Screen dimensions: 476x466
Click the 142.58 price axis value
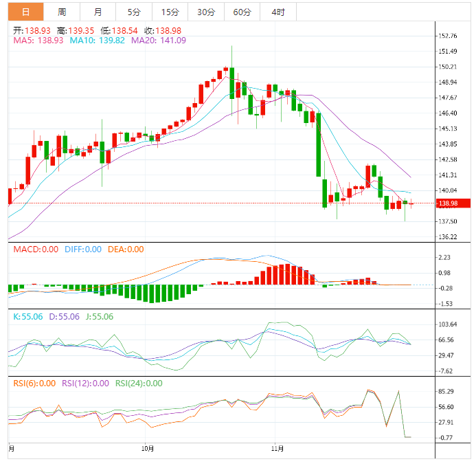(447, 159)
